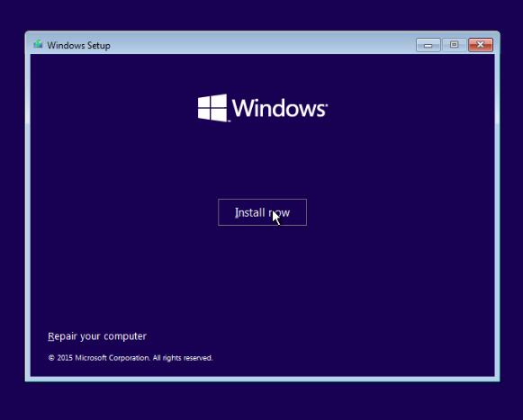The width and height of the screenshot is (523, 420).
Task: Maximize the Windows Setup window
Action: [x=454, y=45]
